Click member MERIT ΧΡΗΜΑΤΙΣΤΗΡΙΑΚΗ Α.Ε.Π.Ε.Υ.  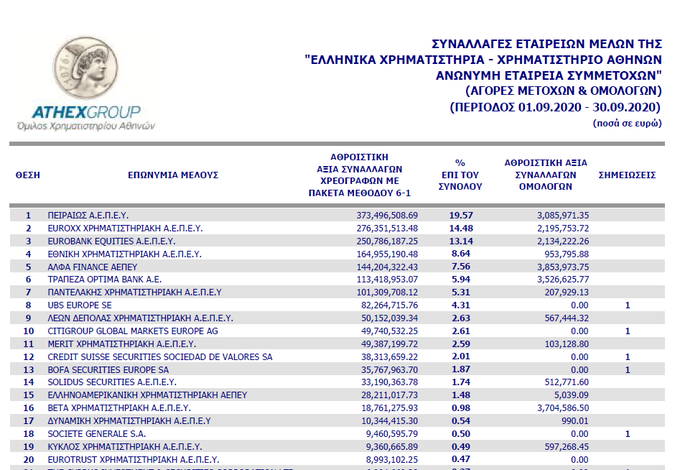point(122,344)
